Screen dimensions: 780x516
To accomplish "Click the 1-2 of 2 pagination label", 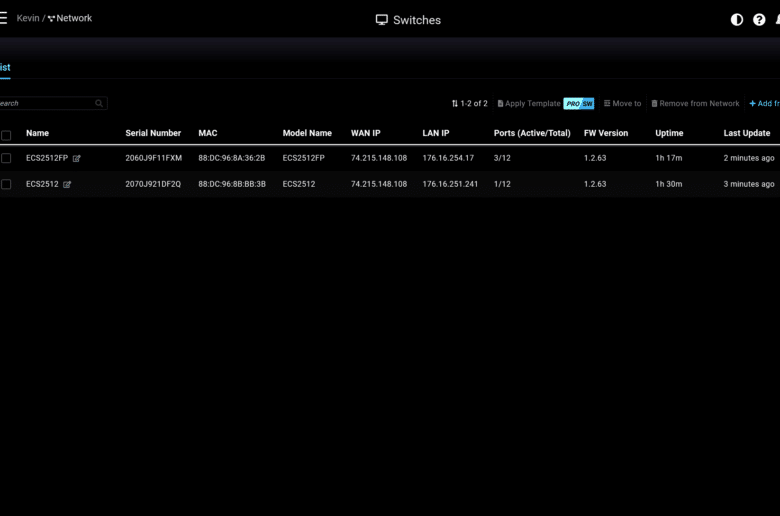I will (474, 103).
